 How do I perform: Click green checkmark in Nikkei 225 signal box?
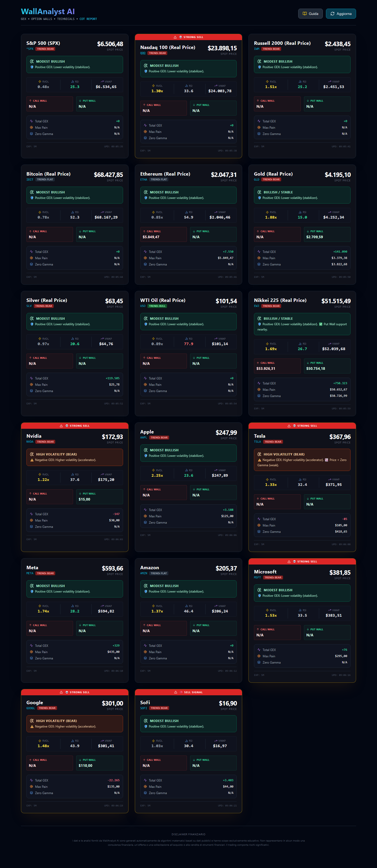pos(320,324)
